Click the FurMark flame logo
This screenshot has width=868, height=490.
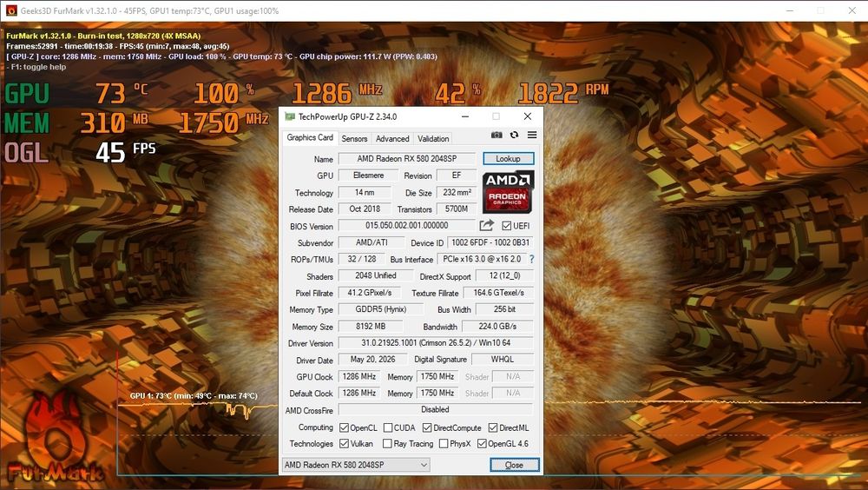pos(54,438)
